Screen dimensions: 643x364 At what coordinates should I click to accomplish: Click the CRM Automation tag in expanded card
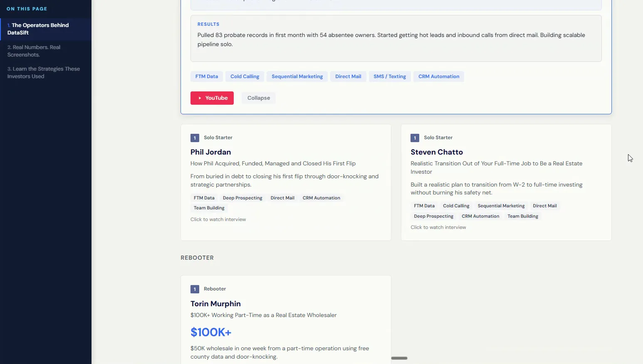click(439, 76)
